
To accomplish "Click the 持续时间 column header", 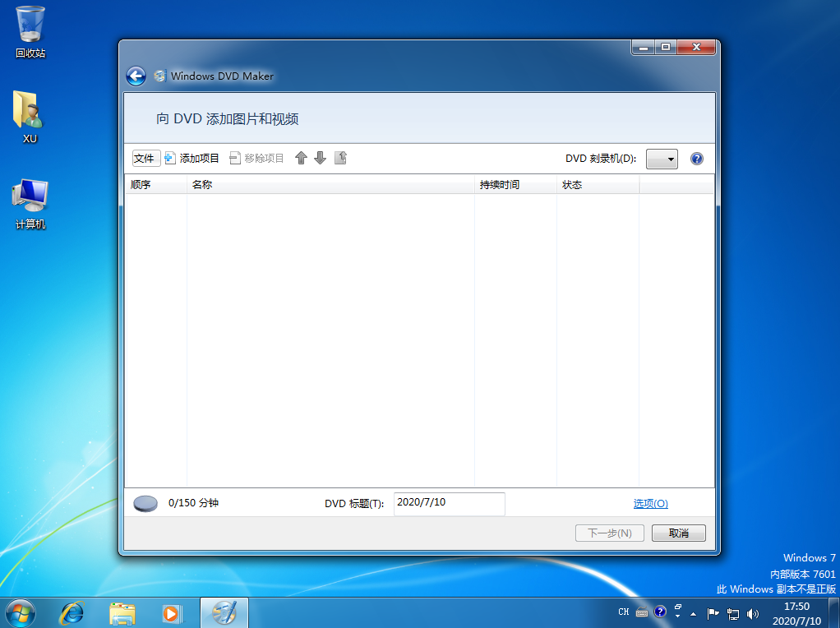I will point(515,184).
